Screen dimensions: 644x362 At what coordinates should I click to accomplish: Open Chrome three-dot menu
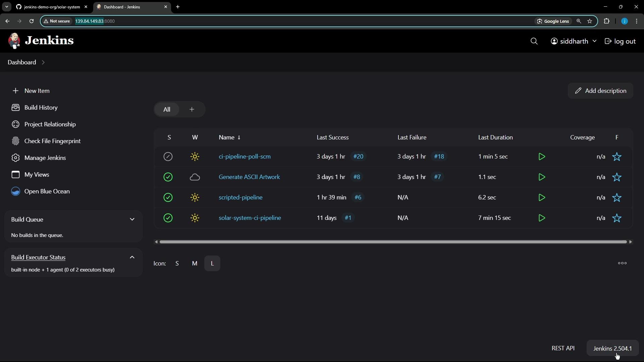tap(637, 21)
